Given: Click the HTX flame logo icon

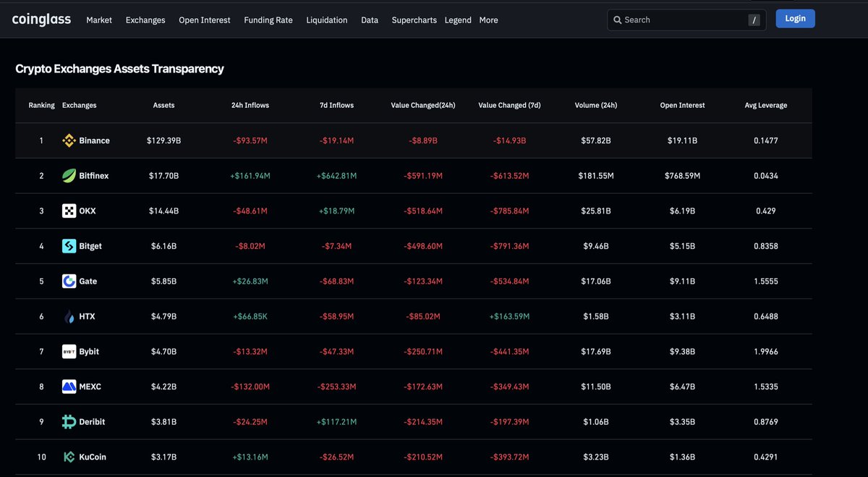Looking at the screenshot, I should [69, 316].
